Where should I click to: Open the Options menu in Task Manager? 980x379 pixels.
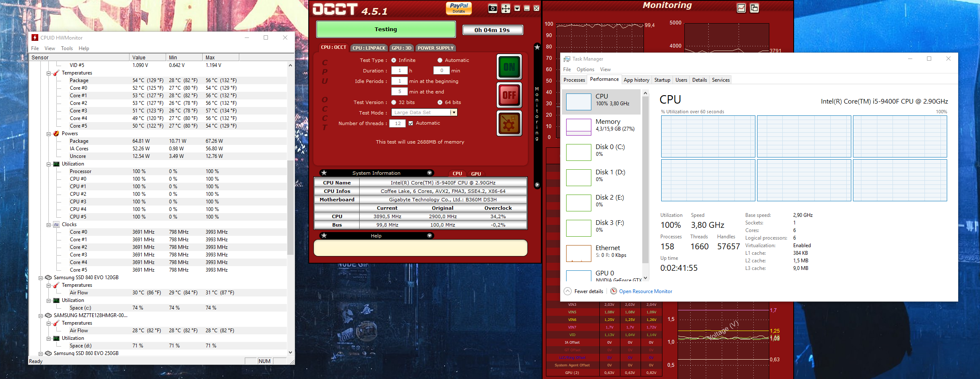[x=585, y=69]
